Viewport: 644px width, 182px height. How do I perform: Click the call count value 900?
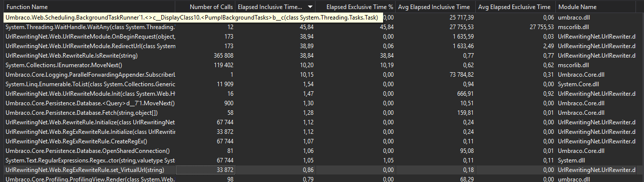point(228,103)
